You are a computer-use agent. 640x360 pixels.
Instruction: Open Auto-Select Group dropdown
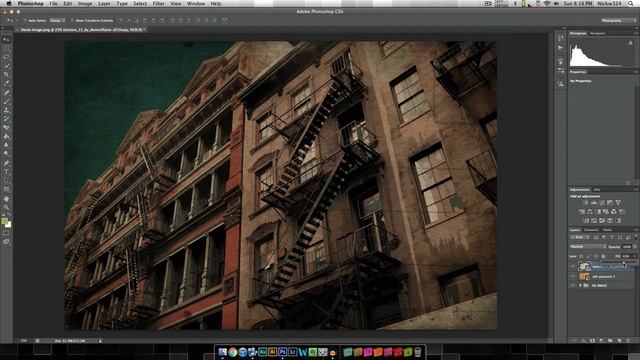[x=57, y=20]
